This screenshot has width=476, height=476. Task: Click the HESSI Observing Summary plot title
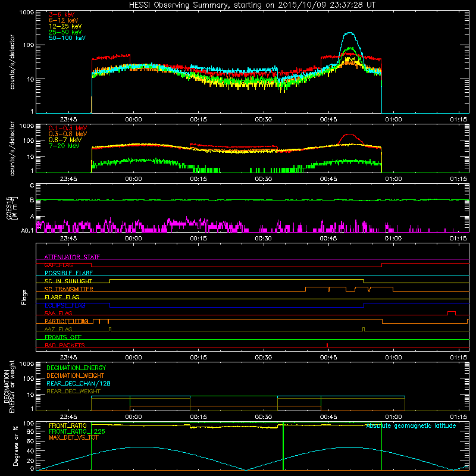click(x=252, y=5)
